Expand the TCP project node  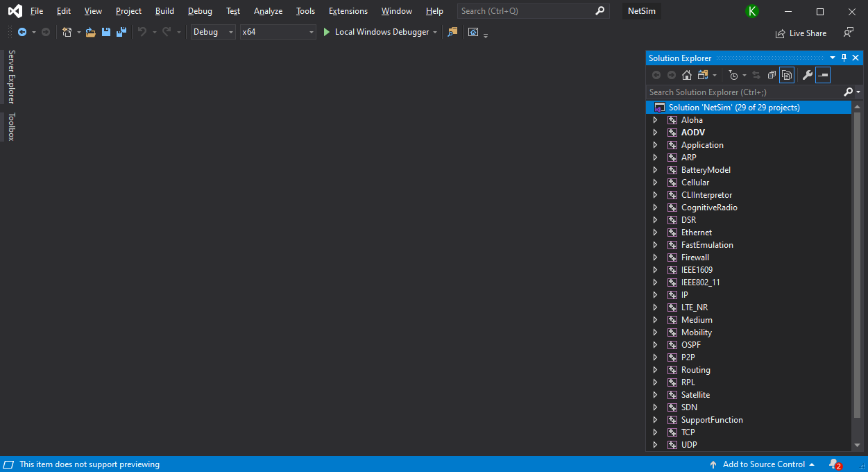[655, 432]
